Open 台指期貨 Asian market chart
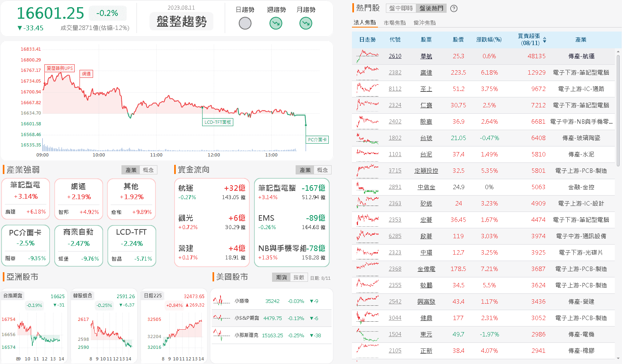 (x=34, y=325)
